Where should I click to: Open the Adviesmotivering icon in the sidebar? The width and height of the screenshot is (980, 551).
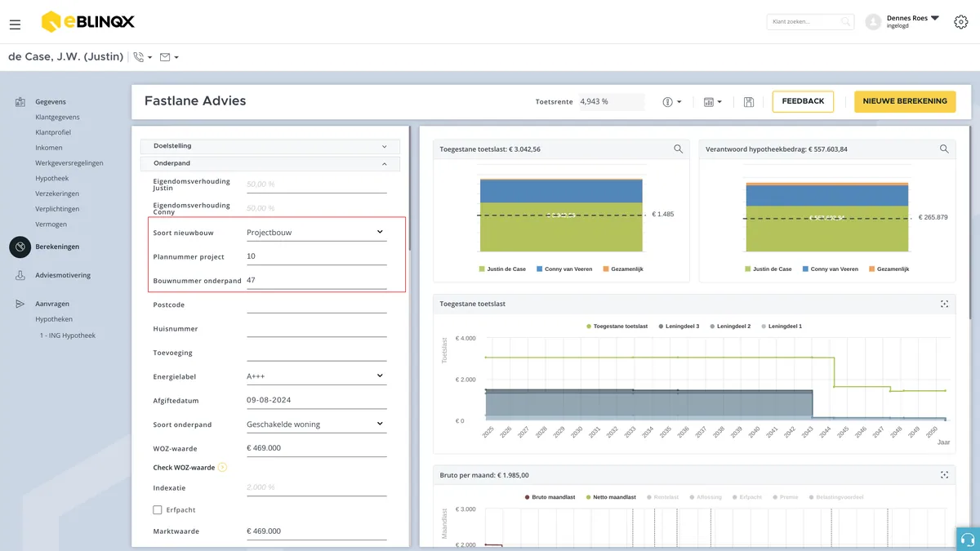[x=20, y=276]
